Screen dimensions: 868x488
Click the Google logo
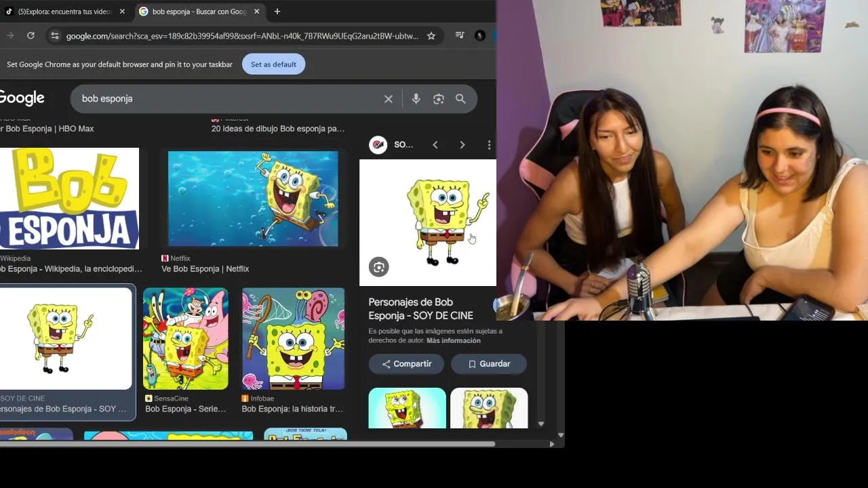click(x=22, y=98)
